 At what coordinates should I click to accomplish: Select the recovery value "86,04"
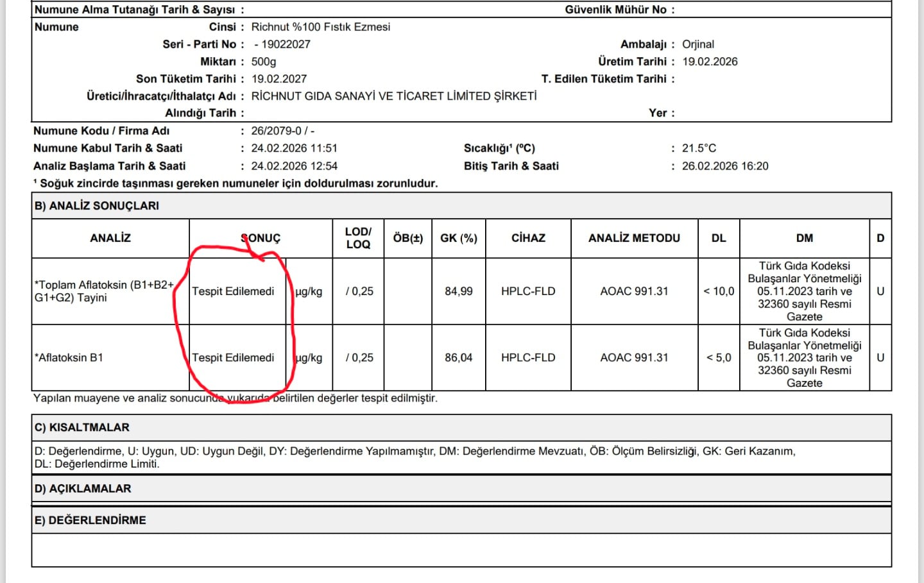click(459, 358)
